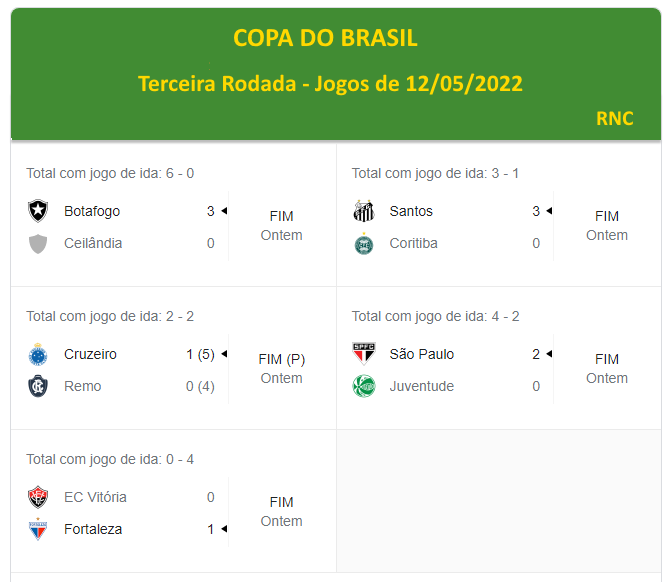Screen dimensions: 669x582
Task: Click the Remo team crest
Action: 38,386
